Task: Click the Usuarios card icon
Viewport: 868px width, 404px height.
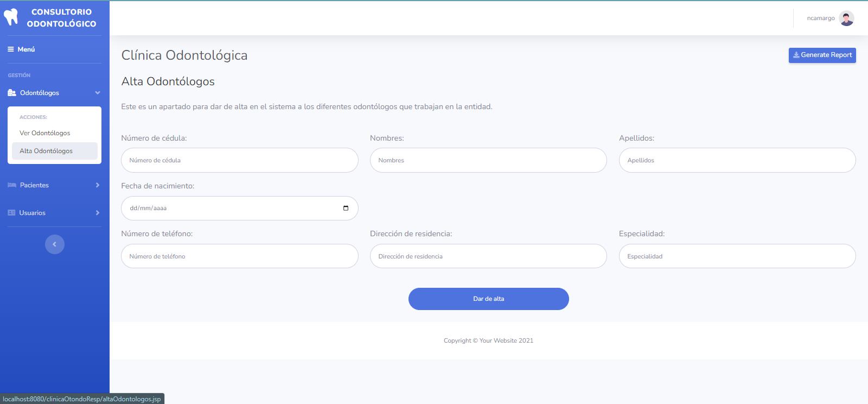Action: [11, 213]
